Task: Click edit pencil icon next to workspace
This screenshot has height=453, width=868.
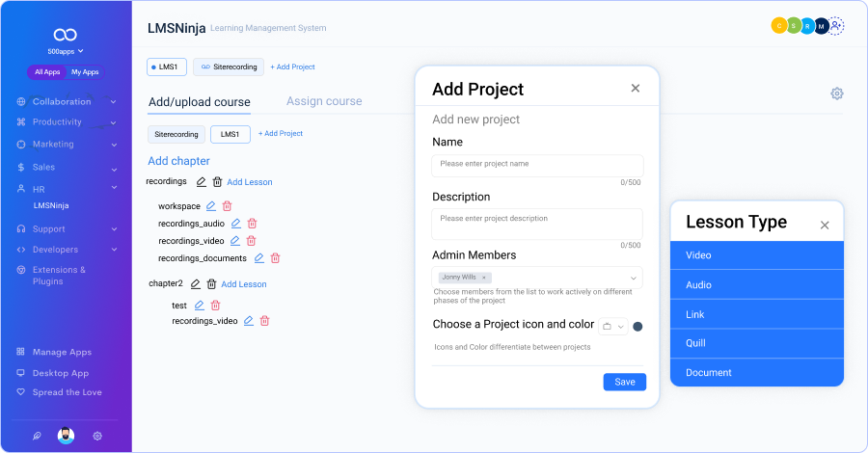Action: [211, 206]
